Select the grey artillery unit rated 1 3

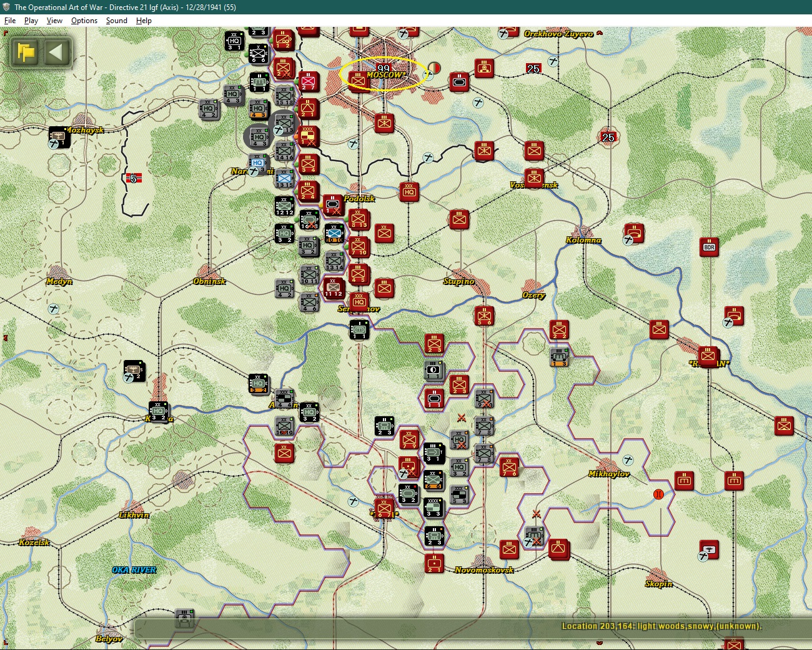click(x=559, y=357)
